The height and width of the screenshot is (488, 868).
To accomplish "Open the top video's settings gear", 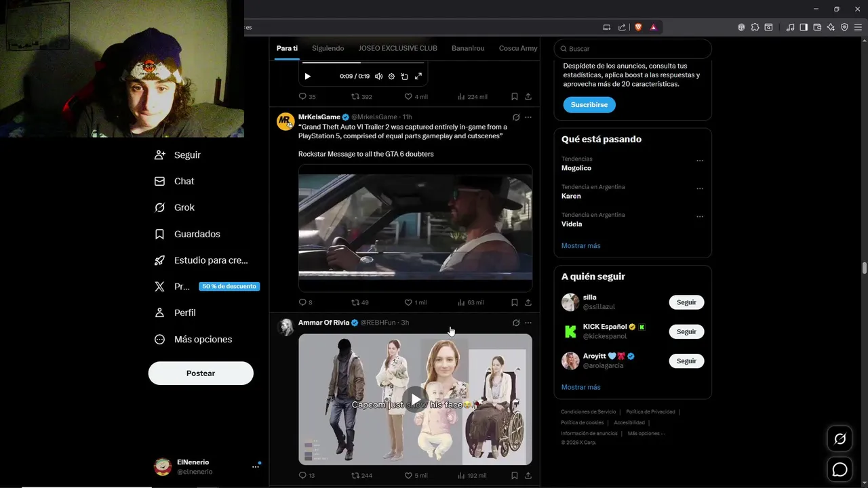I will [x=391, y=77].
